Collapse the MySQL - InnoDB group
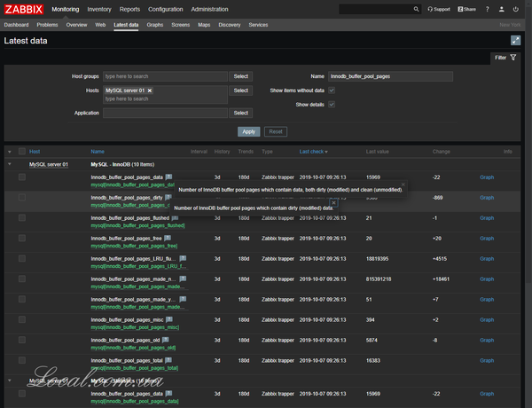 pyautogui.click(x=10, y=164)
